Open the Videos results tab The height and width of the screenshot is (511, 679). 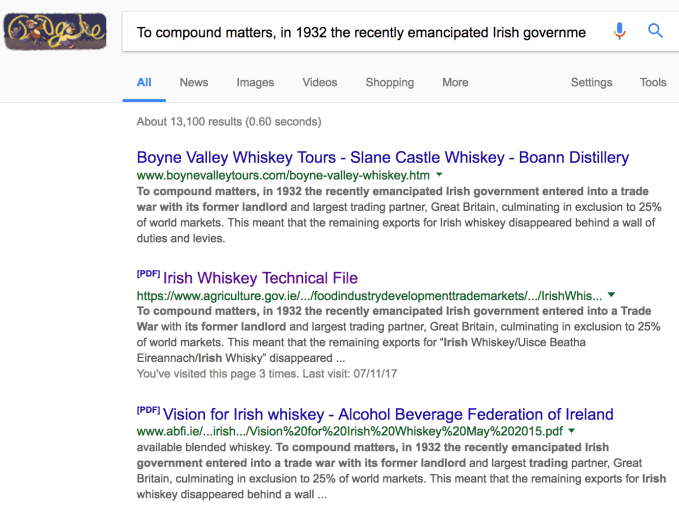(320, 82)
